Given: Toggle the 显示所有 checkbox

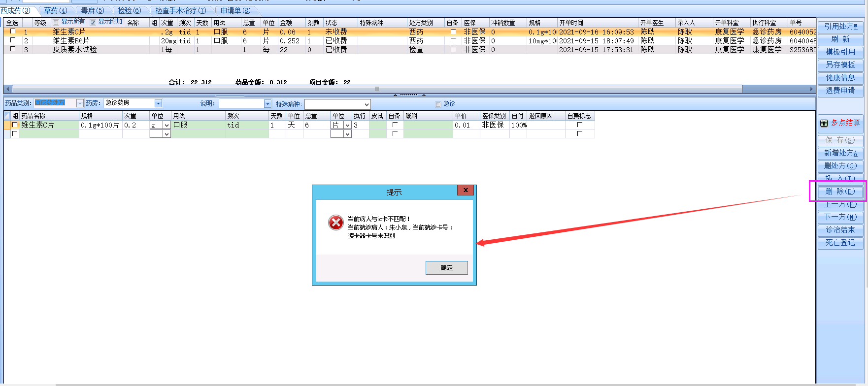Looking at the screenshot, I should pos(56,22).
